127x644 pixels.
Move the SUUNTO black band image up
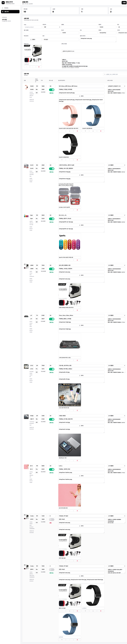click(x=62, y=160)
